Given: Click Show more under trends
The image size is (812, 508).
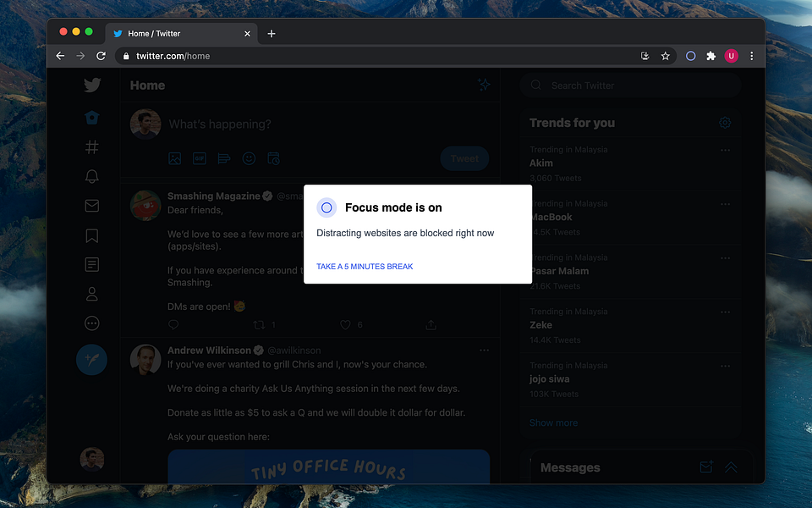Looking at the screenshot, I should tap(553, 423).
